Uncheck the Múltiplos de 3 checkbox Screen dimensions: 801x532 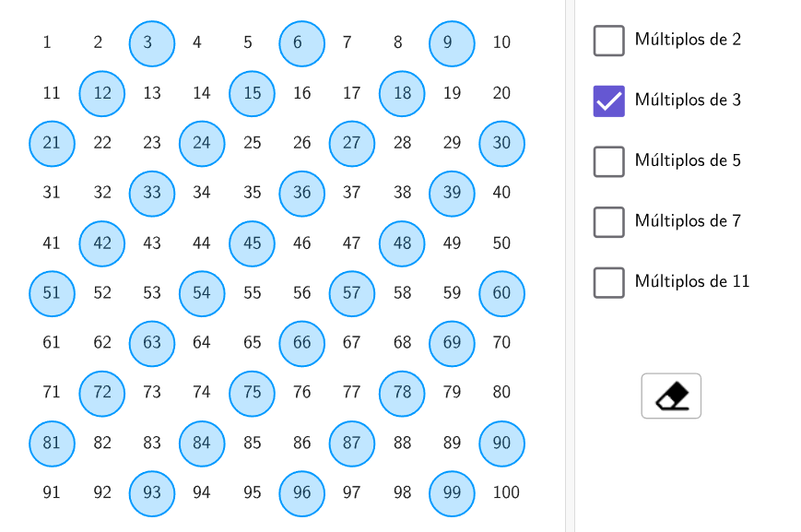[x=609, y=101]
